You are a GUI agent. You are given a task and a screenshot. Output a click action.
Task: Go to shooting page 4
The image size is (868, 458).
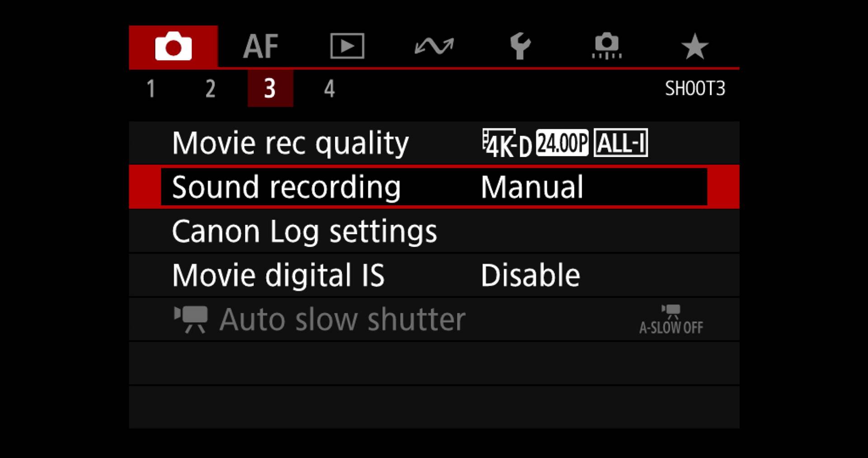pos(329,89)
